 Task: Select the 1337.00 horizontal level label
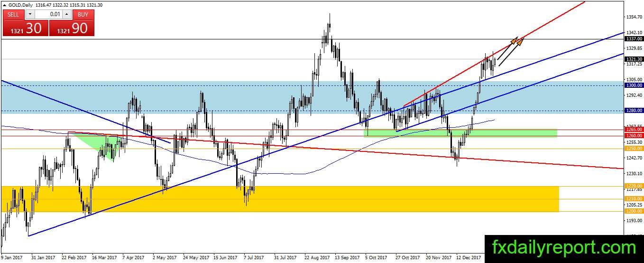(x=634, y=39)
